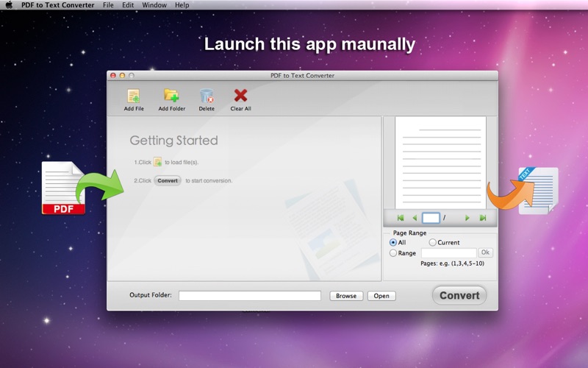Jump to first page in preview
This screenshot has width=588, height=368.
click(x=401, y=218)
